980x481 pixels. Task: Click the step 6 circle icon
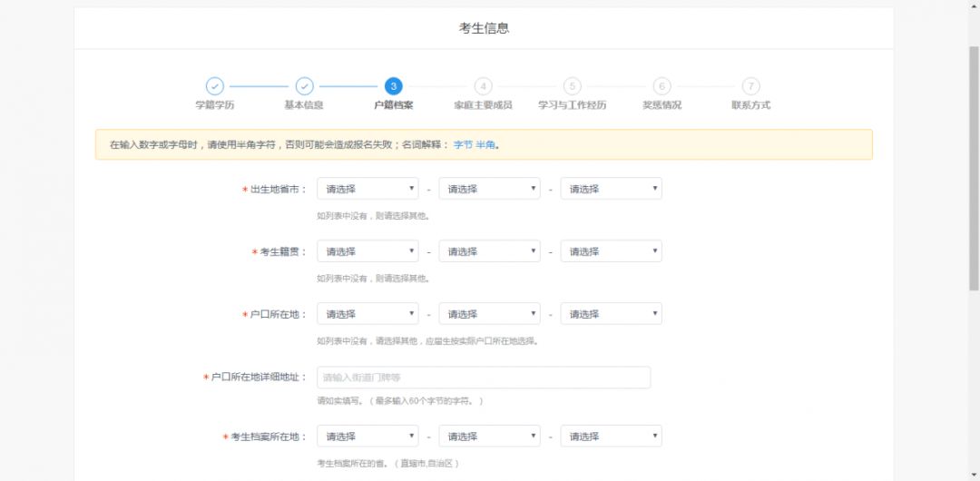[661, 86]
